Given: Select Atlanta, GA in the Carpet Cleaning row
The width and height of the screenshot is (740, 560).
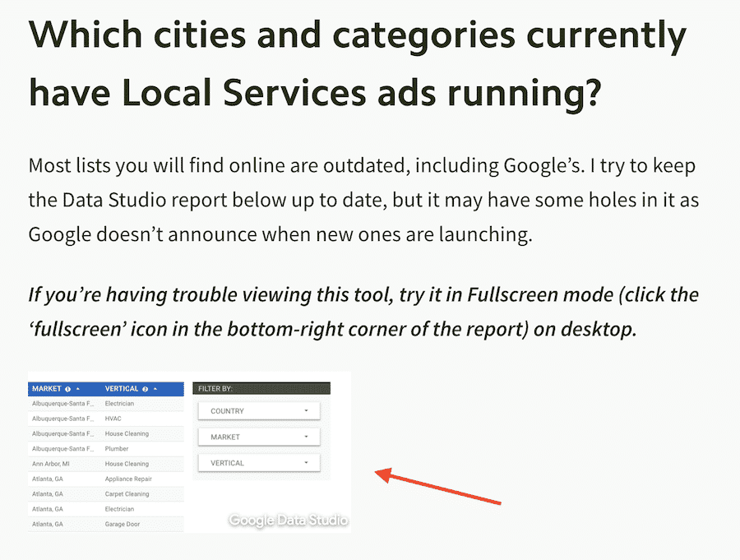Looking at the screenshot, I should 48,494.
